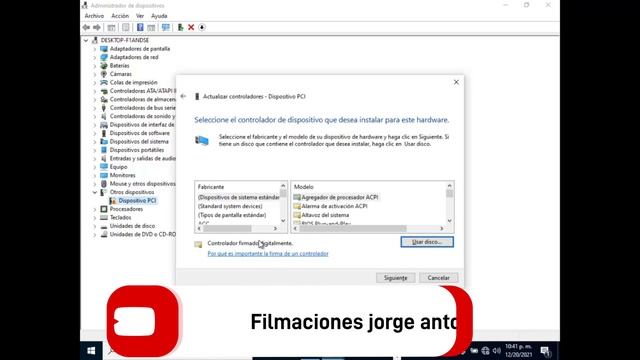Open the Archivo menu
Screen dimensions: 640x360
[x=94, y=16]
